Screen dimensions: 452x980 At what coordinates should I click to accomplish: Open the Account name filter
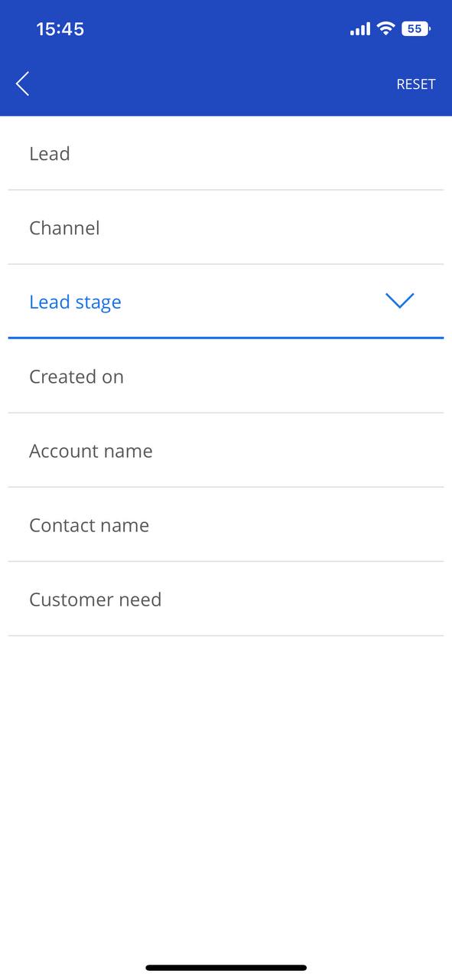click(x=226, y=450)
